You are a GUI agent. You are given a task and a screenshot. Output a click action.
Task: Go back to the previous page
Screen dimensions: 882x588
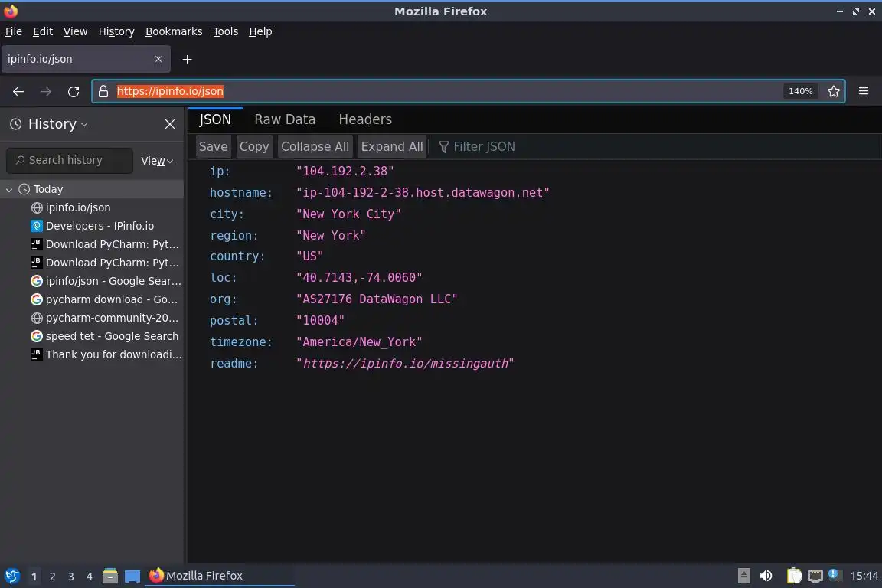pos(18,91)
